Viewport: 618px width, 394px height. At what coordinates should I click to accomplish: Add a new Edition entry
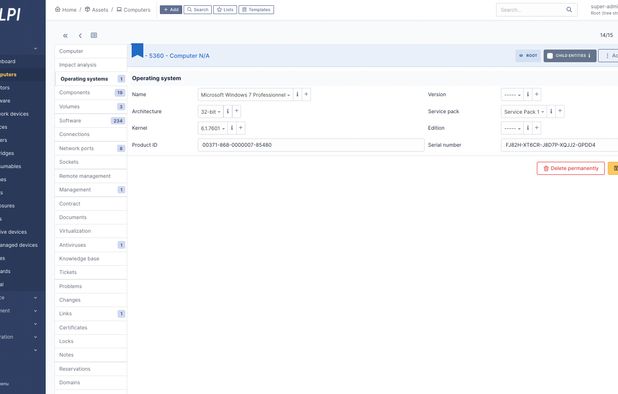[536, 128]
